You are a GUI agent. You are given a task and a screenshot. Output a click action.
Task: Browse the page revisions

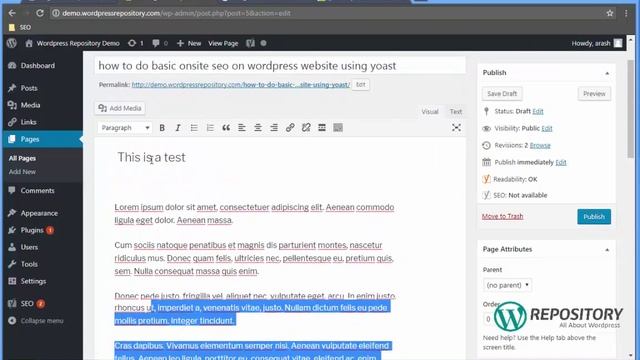(540, 145)
